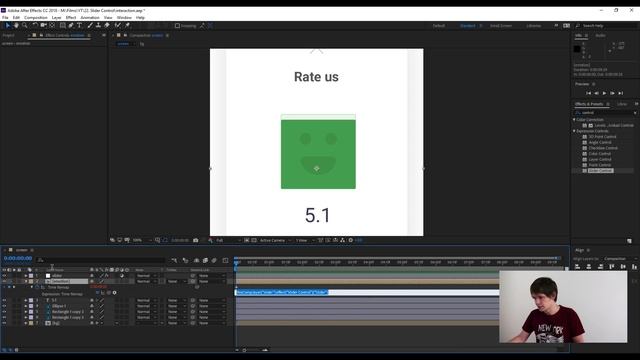Select the Zoom magnifier tool
The image size is (640, 360).
coord(24,25)
